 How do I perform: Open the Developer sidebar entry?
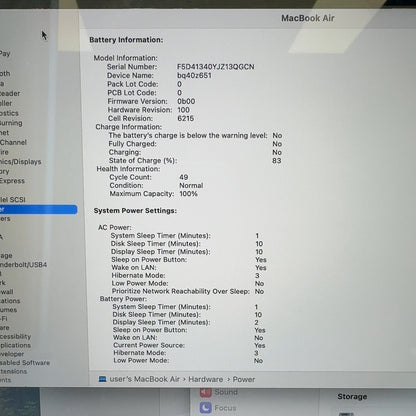[x=12, y=354]
